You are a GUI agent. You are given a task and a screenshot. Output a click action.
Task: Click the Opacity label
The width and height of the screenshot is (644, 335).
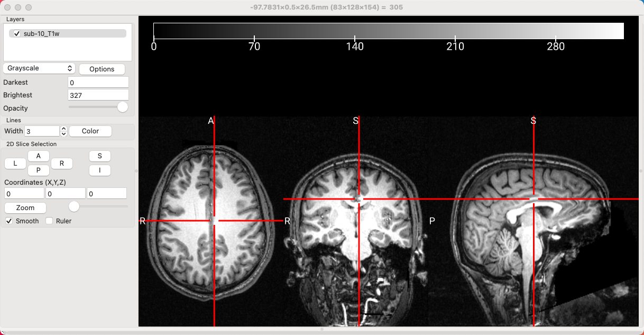(x=15, y=108)
